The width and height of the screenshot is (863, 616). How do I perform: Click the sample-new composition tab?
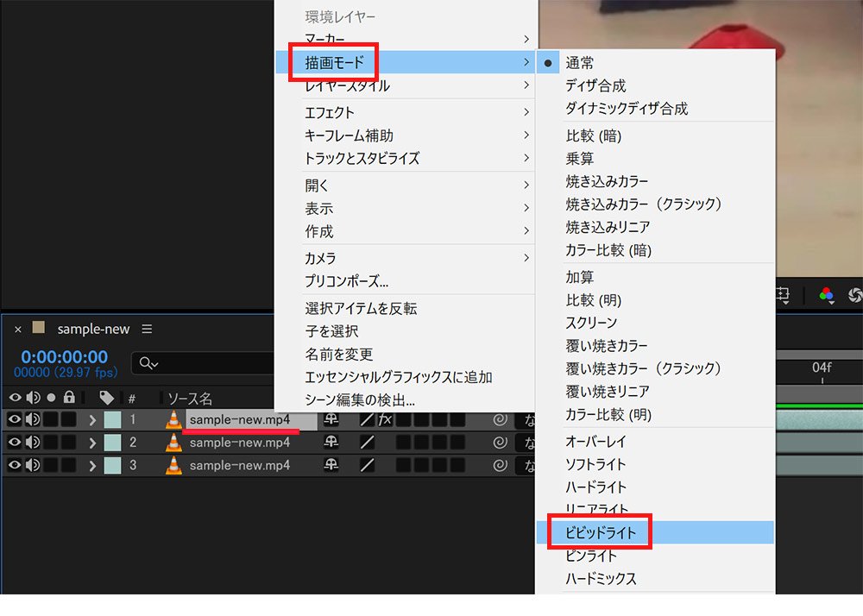pyautogui.click(x=93, y=329)
